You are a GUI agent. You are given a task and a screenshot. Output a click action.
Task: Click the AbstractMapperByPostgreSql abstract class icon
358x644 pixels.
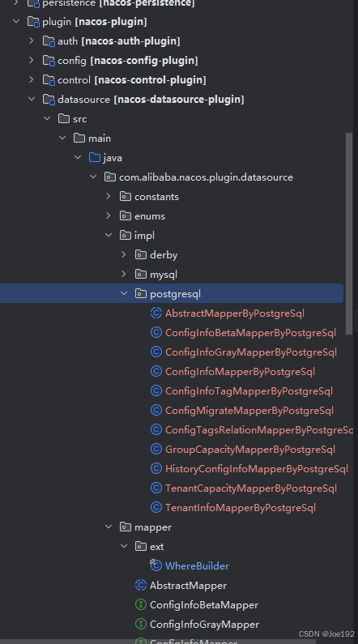tap(156, 313)
